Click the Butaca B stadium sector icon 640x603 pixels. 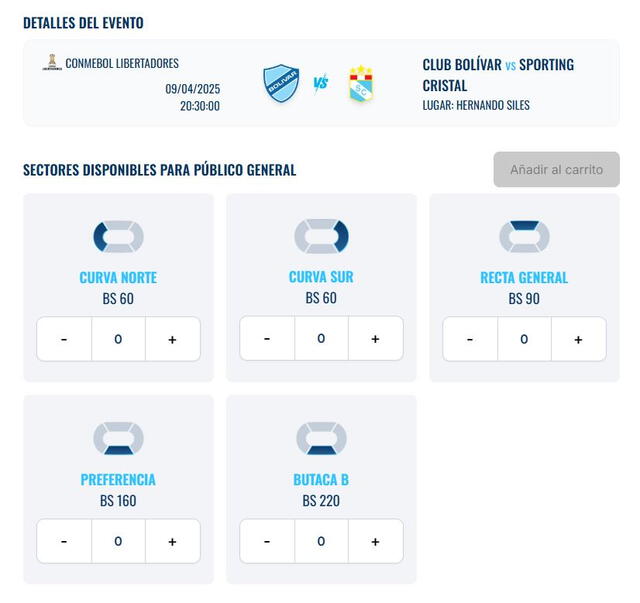321,439
